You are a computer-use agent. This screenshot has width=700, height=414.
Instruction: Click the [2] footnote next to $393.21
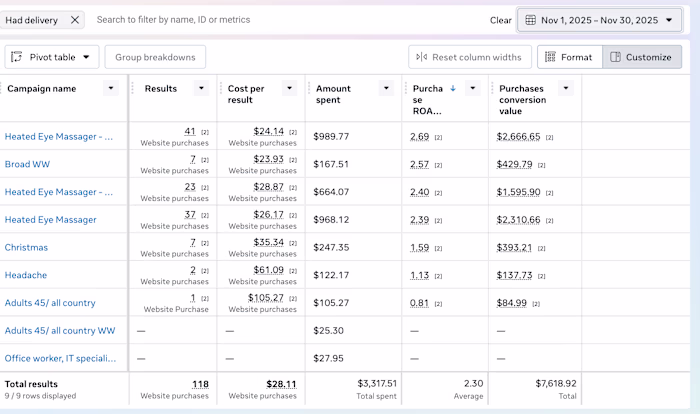(x=542, y=248)
